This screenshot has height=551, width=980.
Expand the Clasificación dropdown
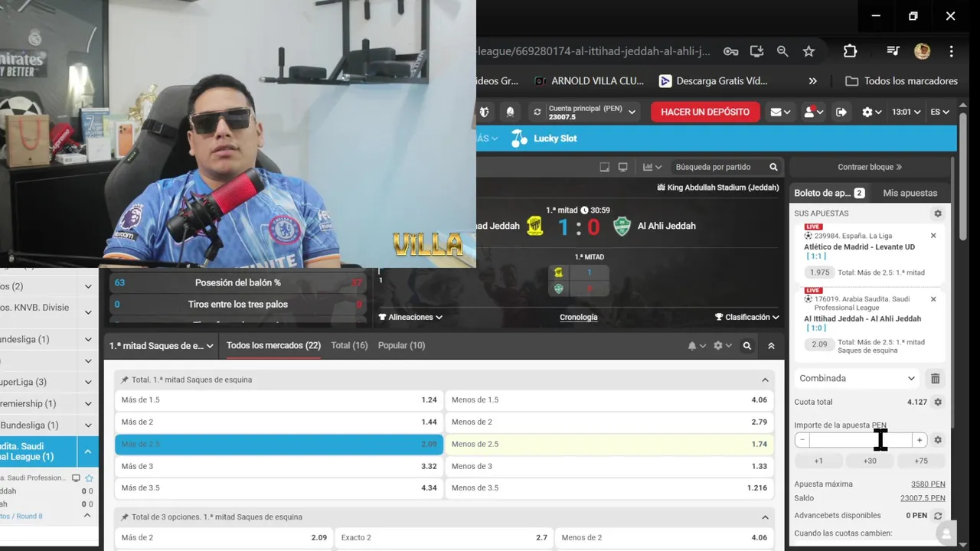[747, 317]
